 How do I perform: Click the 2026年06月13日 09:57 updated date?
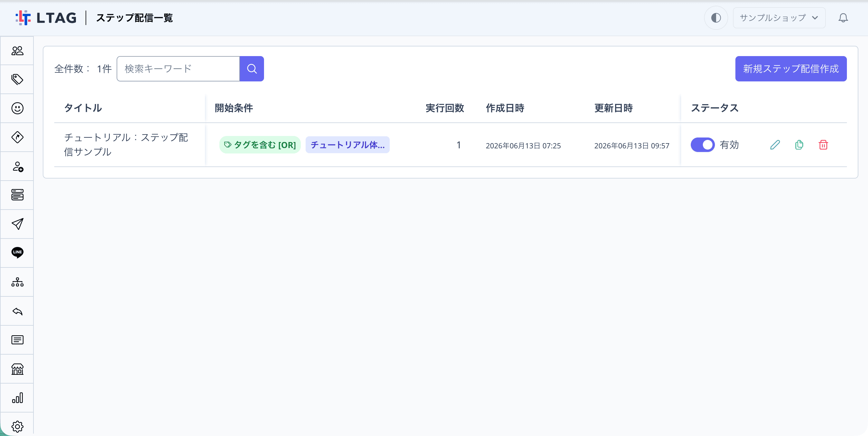pyautogui.click(x=632, y=146)
